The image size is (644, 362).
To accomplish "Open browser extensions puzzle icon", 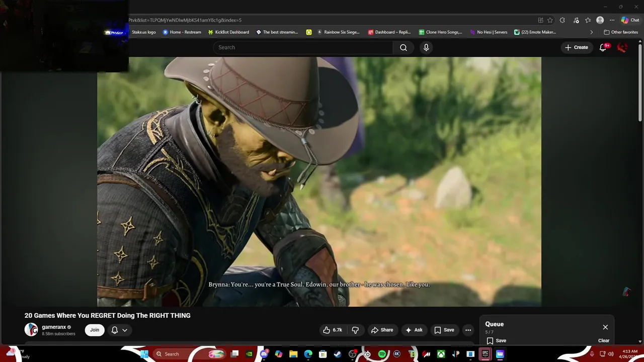I will 562,20.
